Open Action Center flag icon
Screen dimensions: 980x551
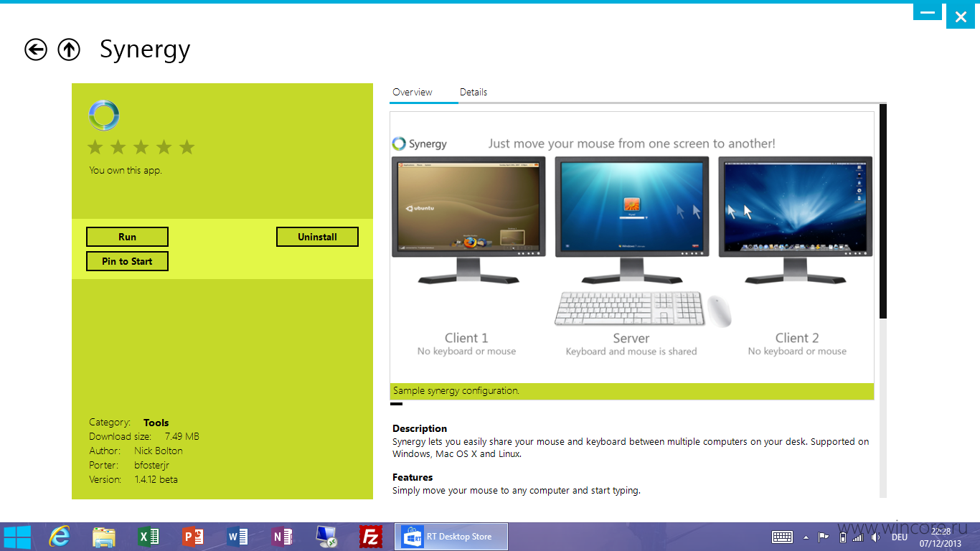824,537
